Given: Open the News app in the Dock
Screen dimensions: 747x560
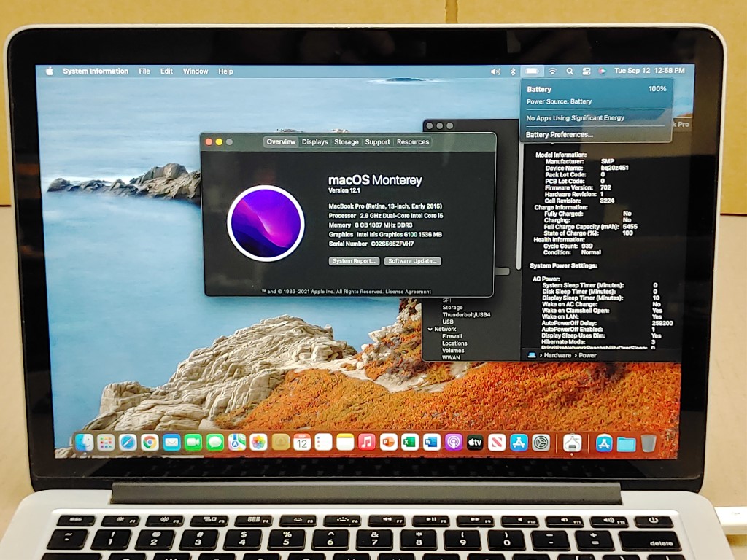Looking at the screenshot, I should coord(497,443).
